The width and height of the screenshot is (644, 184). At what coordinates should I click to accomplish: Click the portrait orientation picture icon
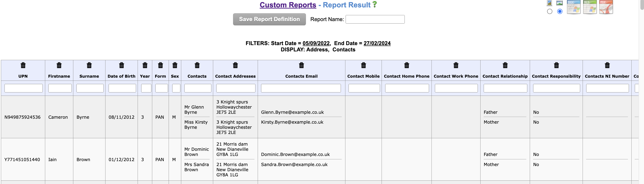pos(550,3)
